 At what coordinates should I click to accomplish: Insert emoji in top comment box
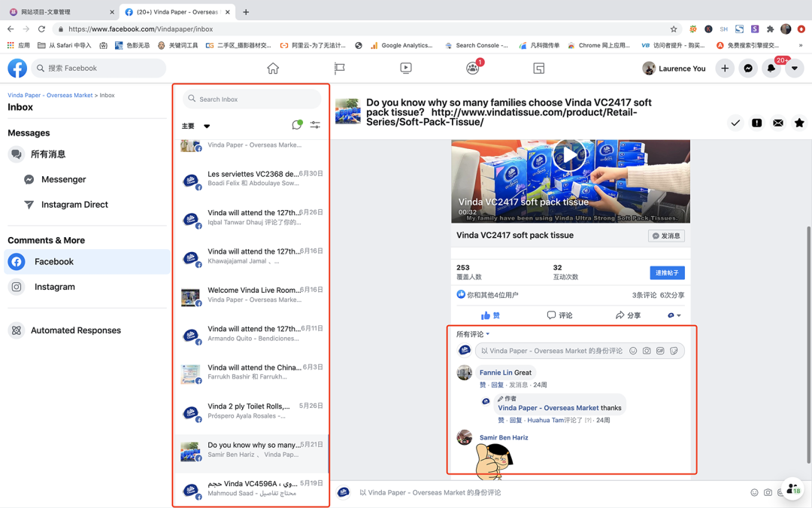(x=633, y=351)
